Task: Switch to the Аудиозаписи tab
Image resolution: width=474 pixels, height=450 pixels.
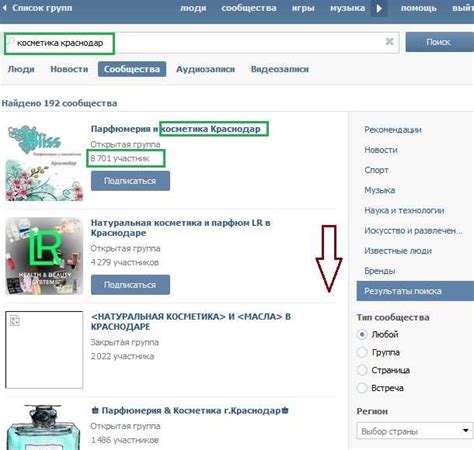Action: point(205,69)
